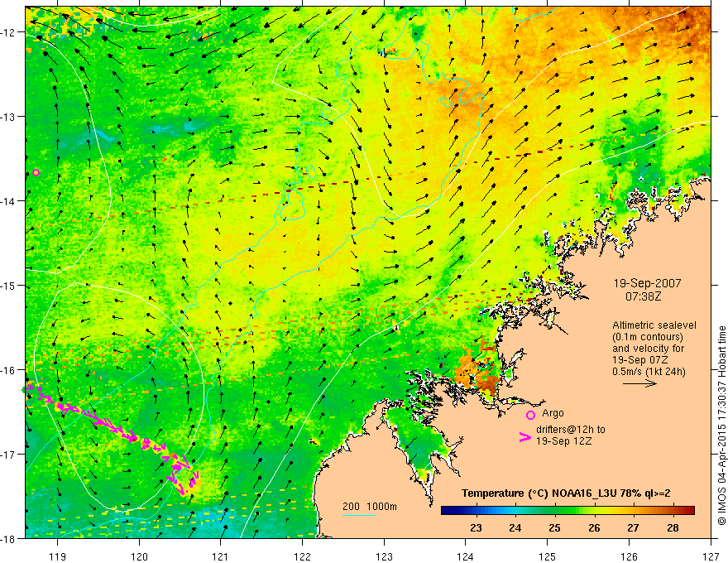Click '19-Sep 07Z' velocity time text
The width and height of the screenshot is (728, 563).
639,359
